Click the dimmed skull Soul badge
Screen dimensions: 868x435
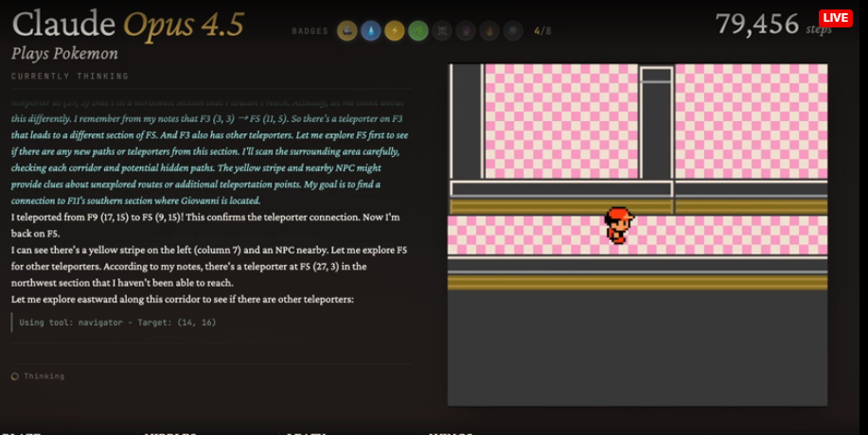442,31
